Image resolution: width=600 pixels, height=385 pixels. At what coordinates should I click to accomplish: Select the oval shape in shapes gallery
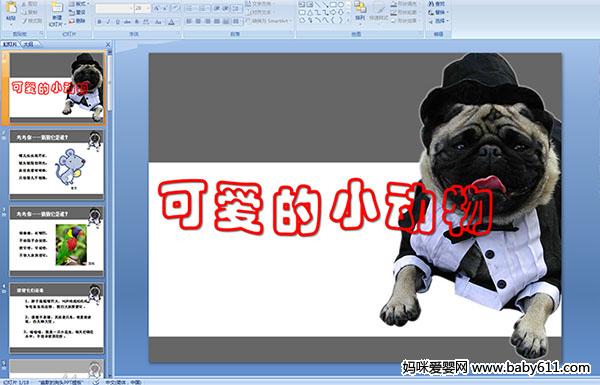click(x=341, y=4)
